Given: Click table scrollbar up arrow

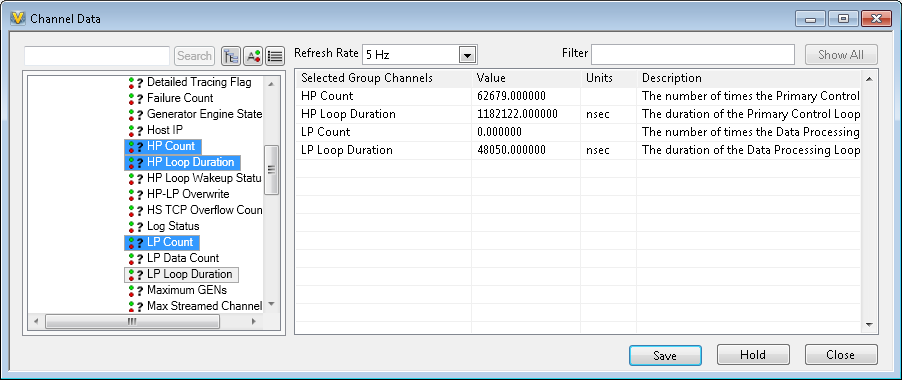Looking at the screenshot, I should click(x=869, y=78).
